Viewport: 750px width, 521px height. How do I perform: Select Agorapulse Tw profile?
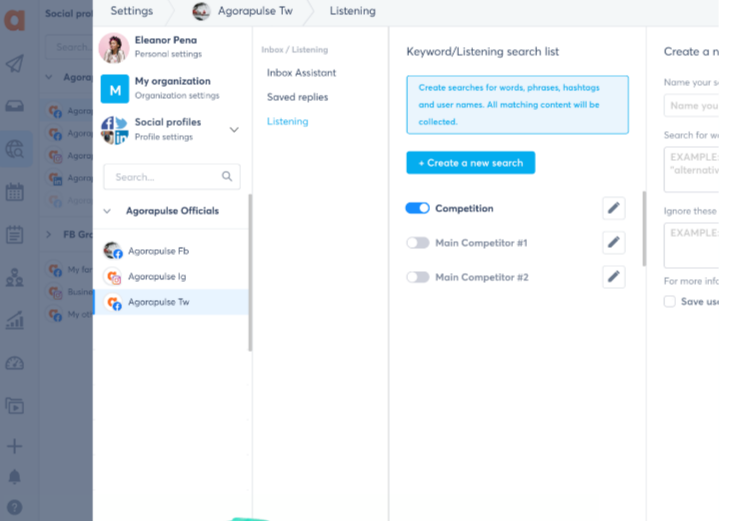pos(171,302)
